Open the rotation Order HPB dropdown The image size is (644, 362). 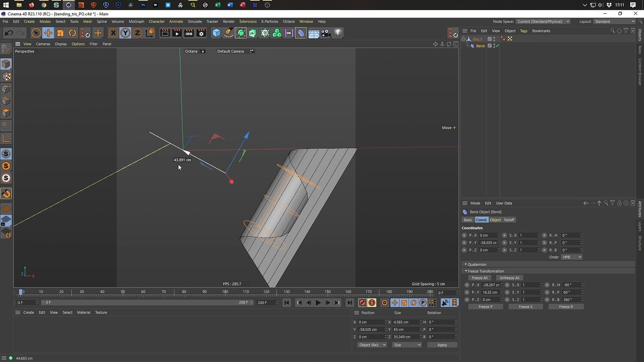(571, 257)
